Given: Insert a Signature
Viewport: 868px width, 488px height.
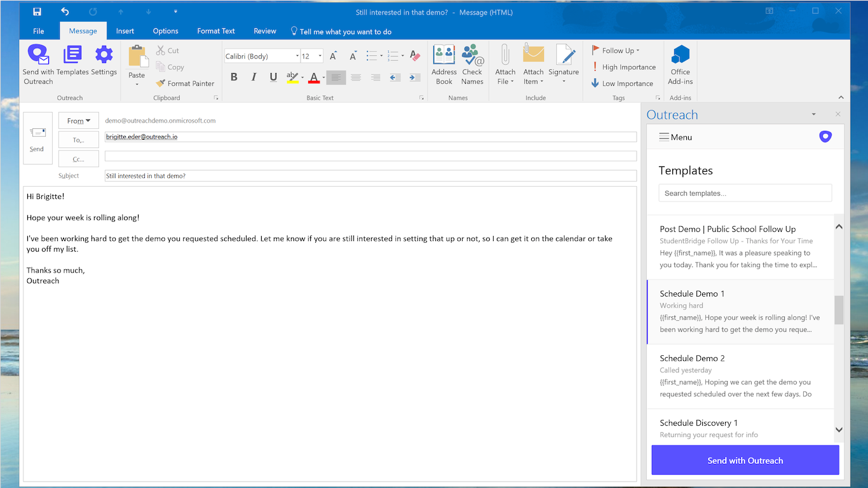Looking at the screenshot, I should 564,64.
